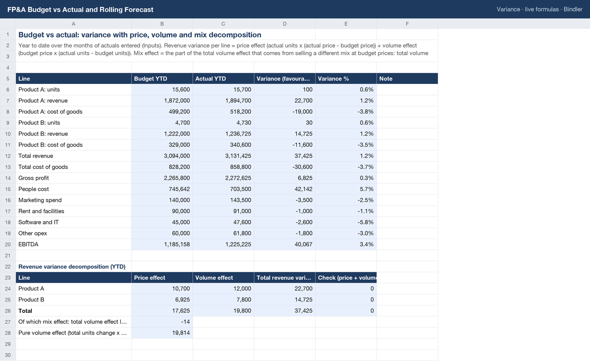Select column D header
Screen dimensions: 590x364
(285, 24)
